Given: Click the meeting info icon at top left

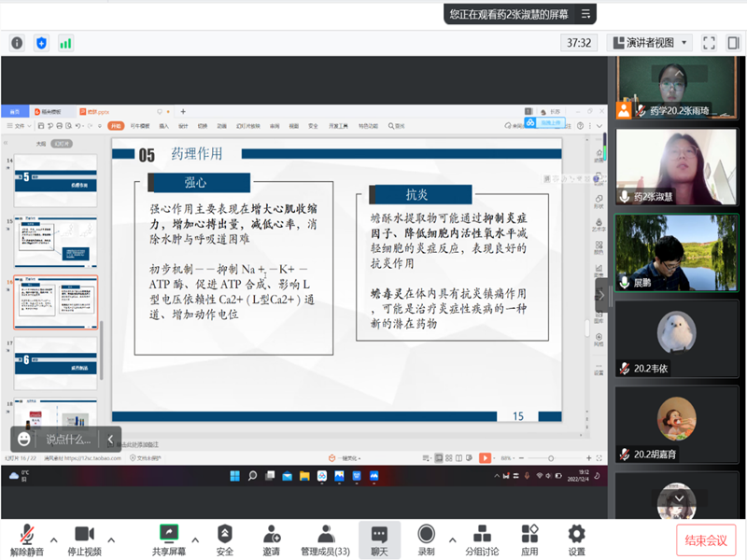Looking at the screenshot, I should coord(17,43).
